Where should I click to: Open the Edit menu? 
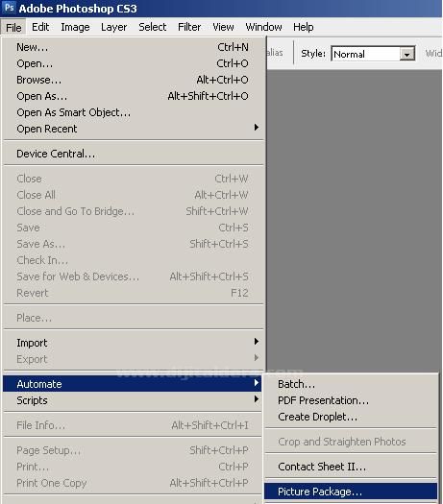40,27
